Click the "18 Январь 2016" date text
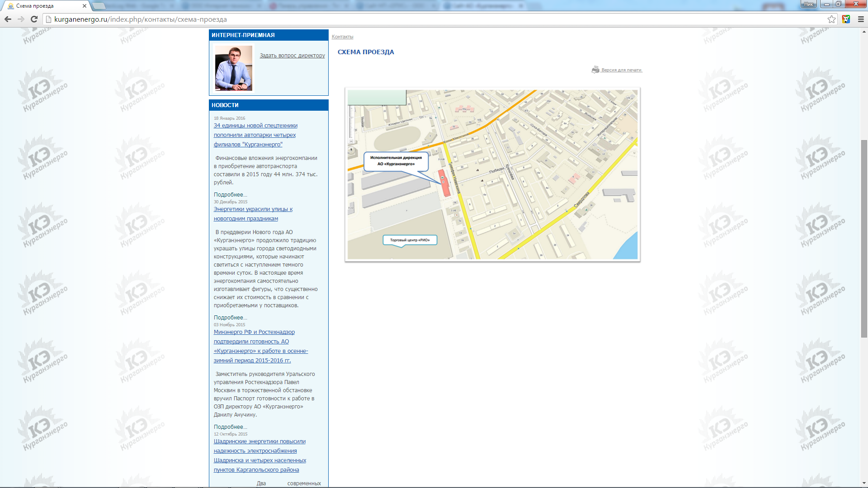868x488 pixels. pyautogui.click(x=229, y=118)
